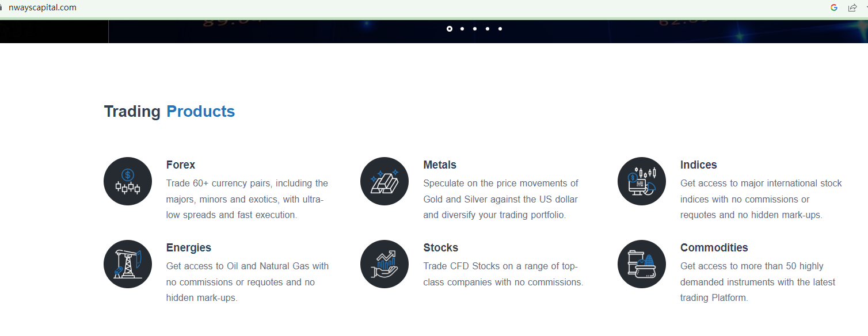Click the Google icon in address bar
Screen dimensions: 868x336
(x=834, y=7)
